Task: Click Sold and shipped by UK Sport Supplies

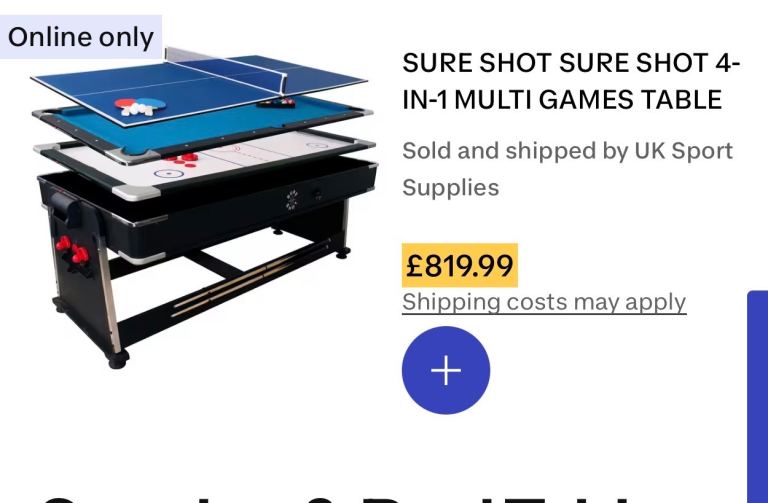Action: pyautogui.click(x=567, y=169)
